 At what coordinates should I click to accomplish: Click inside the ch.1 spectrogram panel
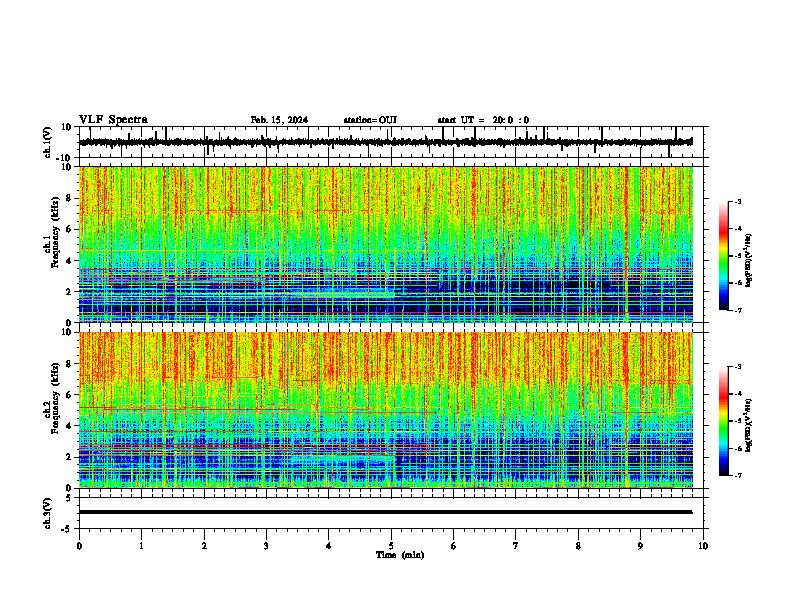click(x=386, y=244)
